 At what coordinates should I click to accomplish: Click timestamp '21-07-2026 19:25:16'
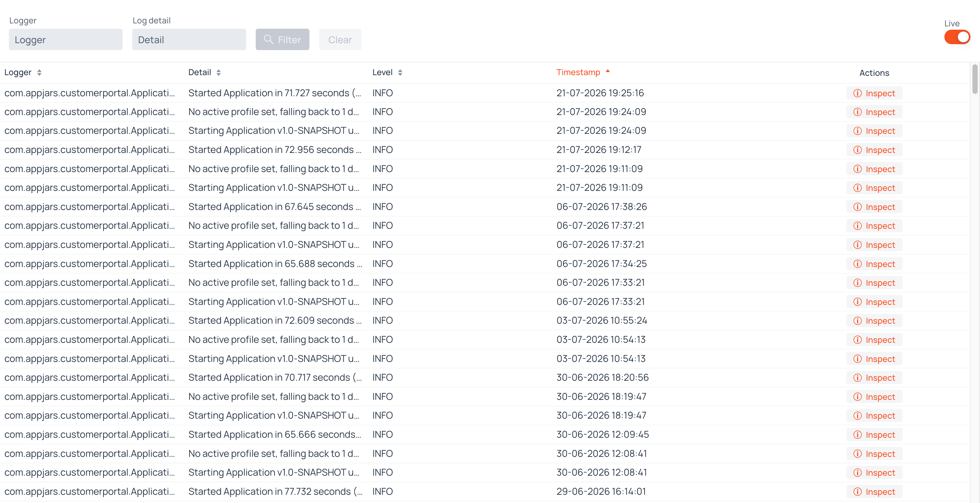point(600,93)
